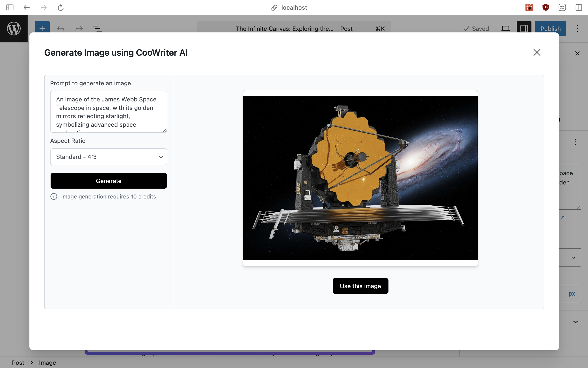Image resolution: width=588 pixels, height=368 pixels.
Task: Close the Generate Image modal
Action: click(x=537, y=53)
